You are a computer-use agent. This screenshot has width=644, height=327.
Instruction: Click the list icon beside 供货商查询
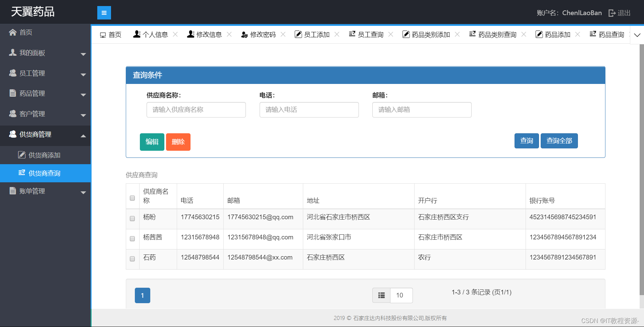(x=22, y=173)
